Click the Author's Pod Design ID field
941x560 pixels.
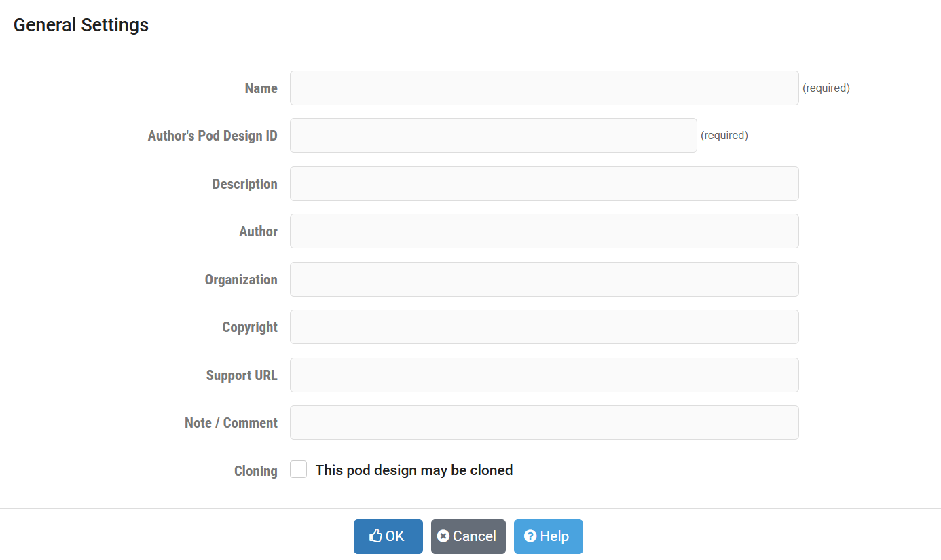(x=493, y=135)
